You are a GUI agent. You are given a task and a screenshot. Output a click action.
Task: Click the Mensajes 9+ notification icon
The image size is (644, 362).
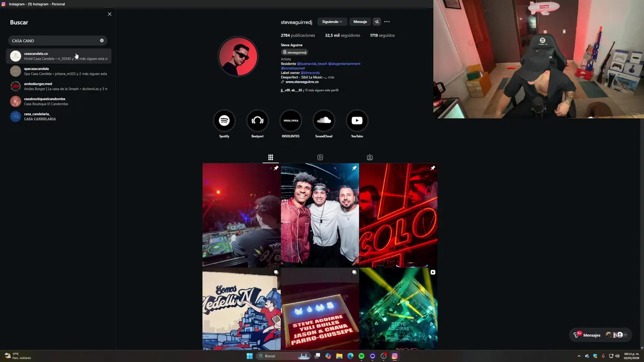(577, 335)
